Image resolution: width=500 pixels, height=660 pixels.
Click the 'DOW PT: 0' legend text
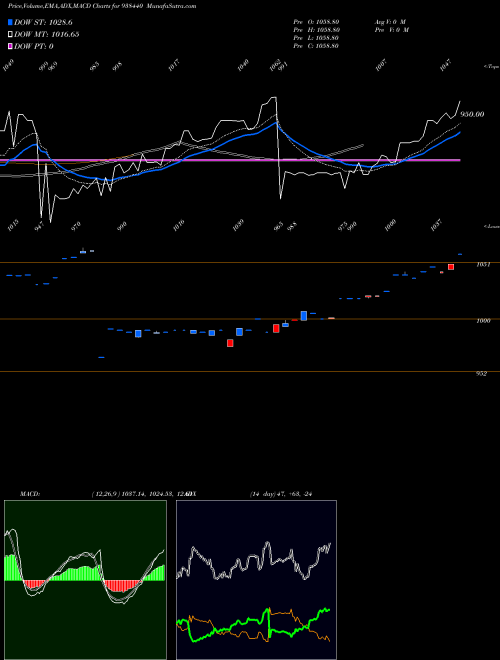34,46
